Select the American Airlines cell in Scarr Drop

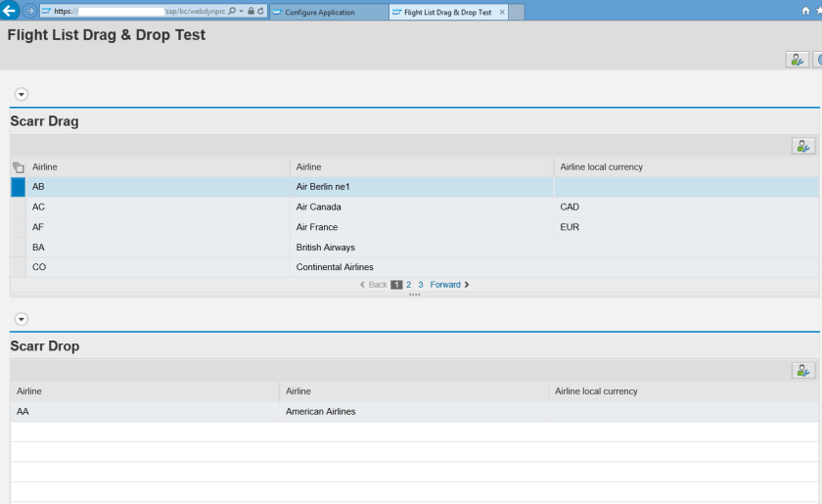coord(320,412)
